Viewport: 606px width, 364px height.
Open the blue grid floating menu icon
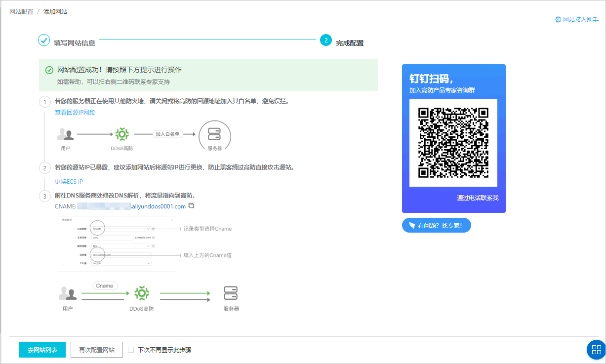[596, 350]
